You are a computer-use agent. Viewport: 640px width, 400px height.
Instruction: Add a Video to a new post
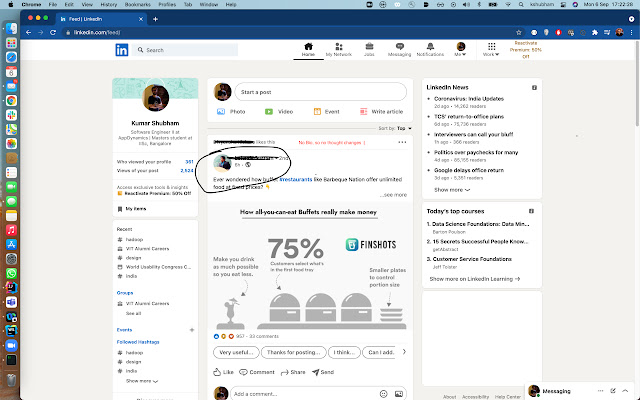[x=279, y=111]
